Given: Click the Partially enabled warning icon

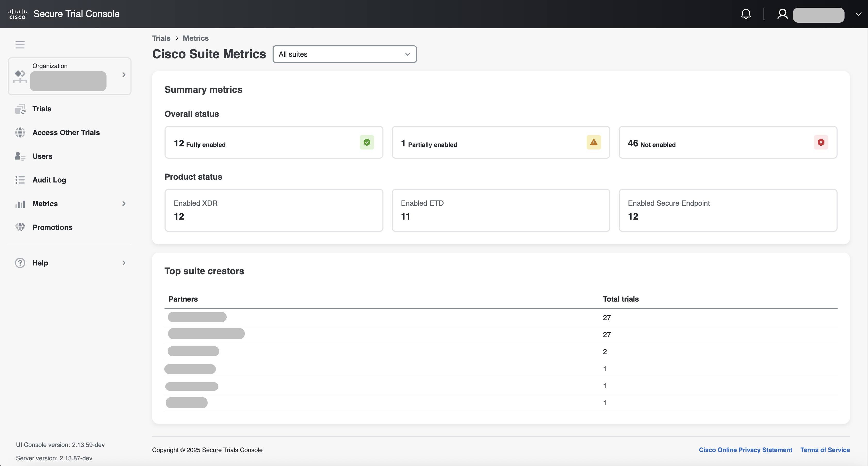Looking at the screenshot, I should pos(594,142).
